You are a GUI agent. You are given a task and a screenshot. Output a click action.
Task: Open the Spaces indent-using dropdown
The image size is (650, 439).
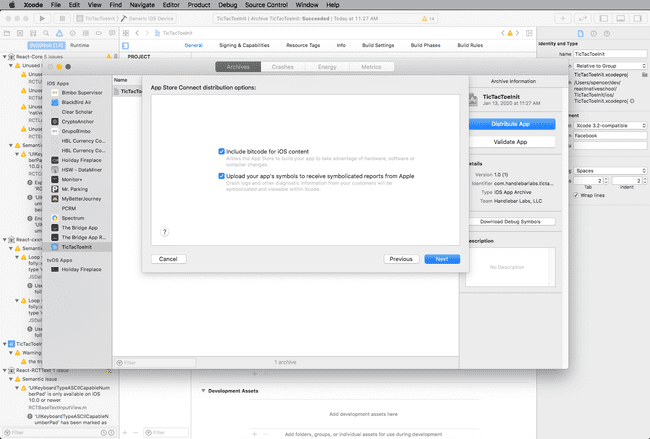(x=610, y=170)
